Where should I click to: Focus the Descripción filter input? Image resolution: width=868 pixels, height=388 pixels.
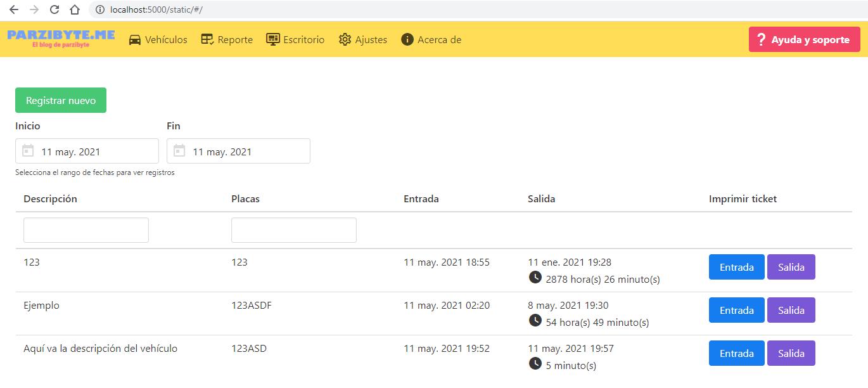point(86,230)
